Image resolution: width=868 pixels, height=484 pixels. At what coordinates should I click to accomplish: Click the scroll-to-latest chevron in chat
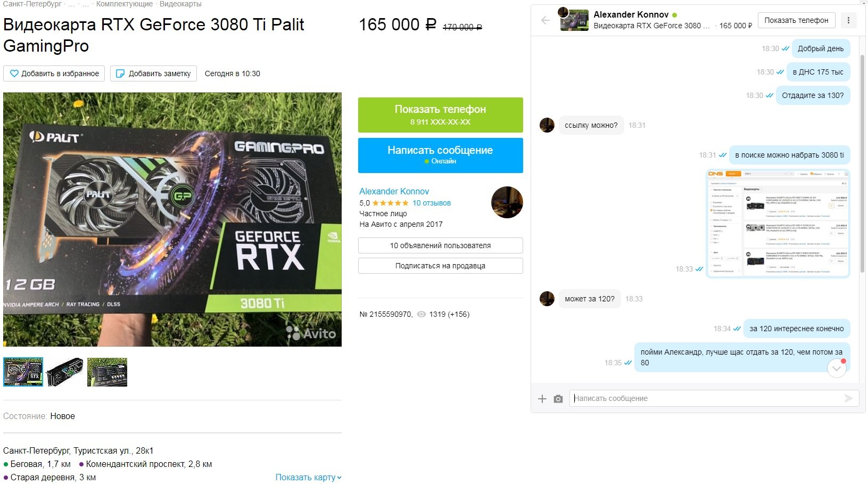point(837,368)
